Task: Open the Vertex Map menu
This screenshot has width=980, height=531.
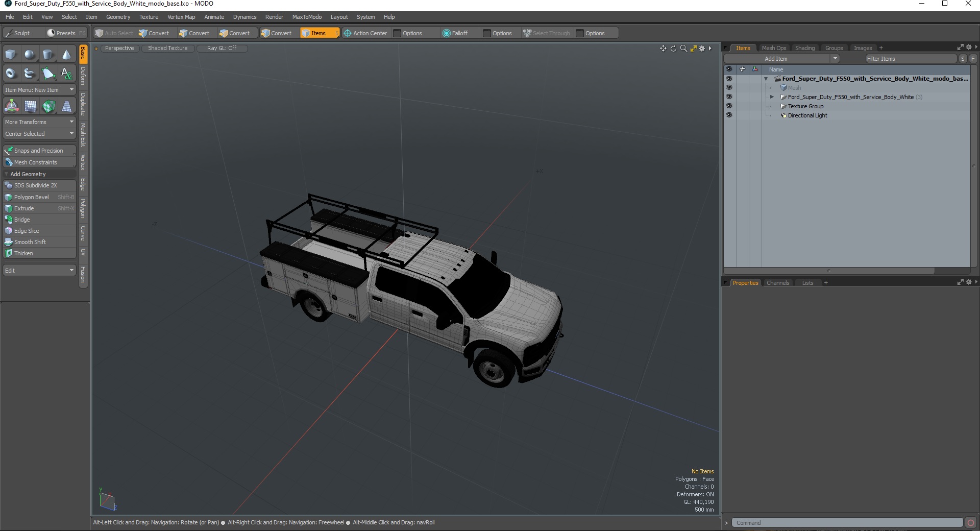Action: (x=181, y=17)
